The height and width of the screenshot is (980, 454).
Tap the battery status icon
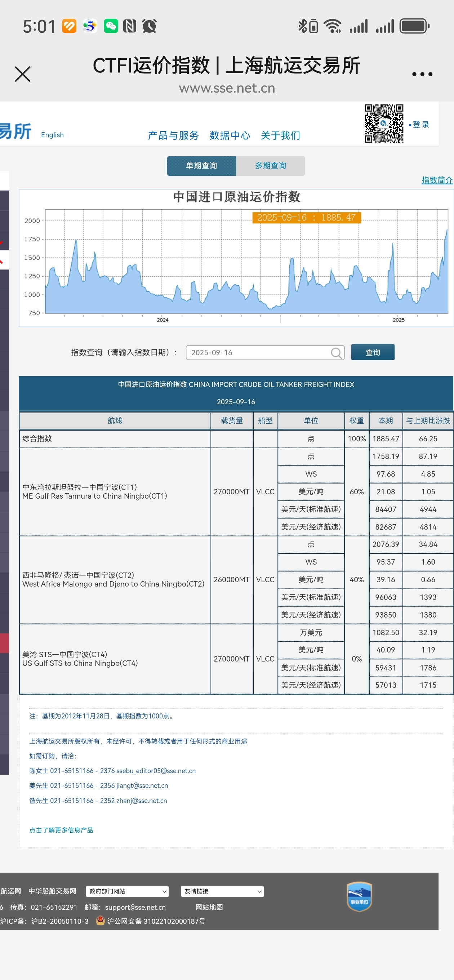[x=414, y=26]
